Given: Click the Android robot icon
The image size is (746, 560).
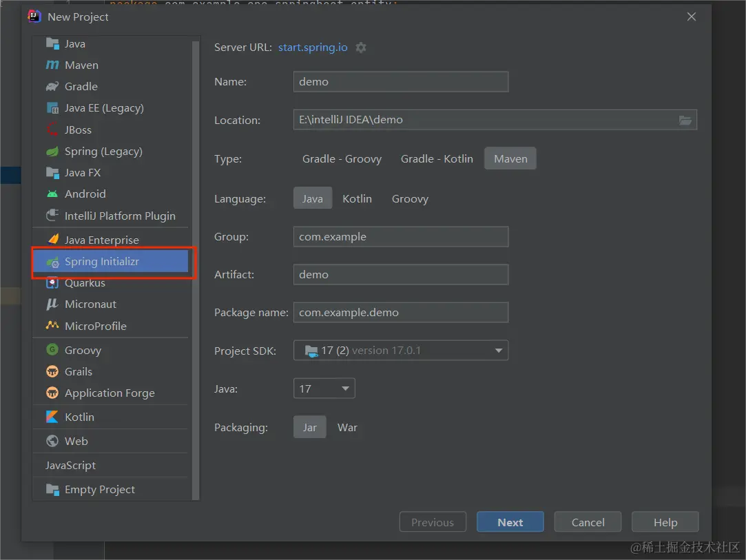Looking at the screenshot, I should point(52,194).
